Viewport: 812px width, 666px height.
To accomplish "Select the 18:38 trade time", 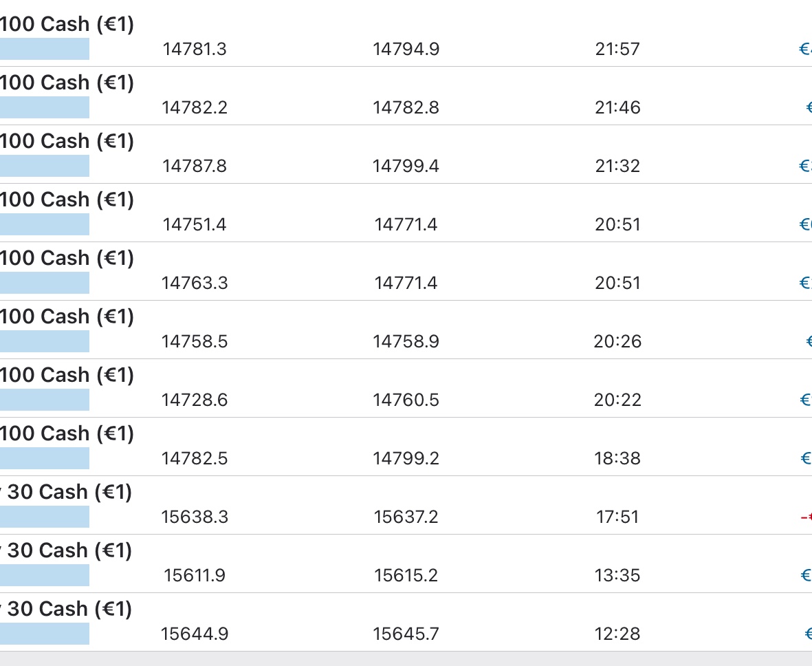I will coord(617,459).
